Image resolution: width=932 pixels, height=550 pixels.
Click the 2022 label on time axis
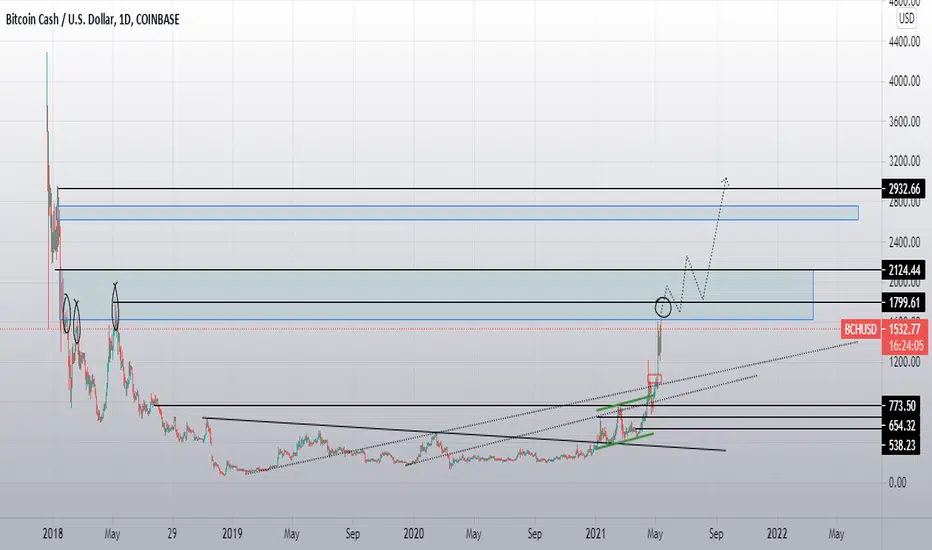click(x=776, y=534)
